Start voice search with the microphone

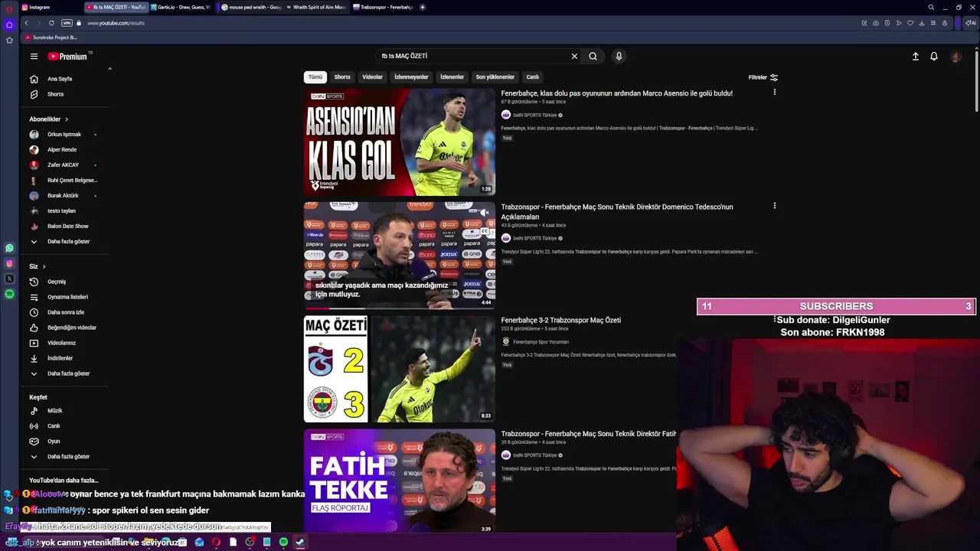(619, 56)
